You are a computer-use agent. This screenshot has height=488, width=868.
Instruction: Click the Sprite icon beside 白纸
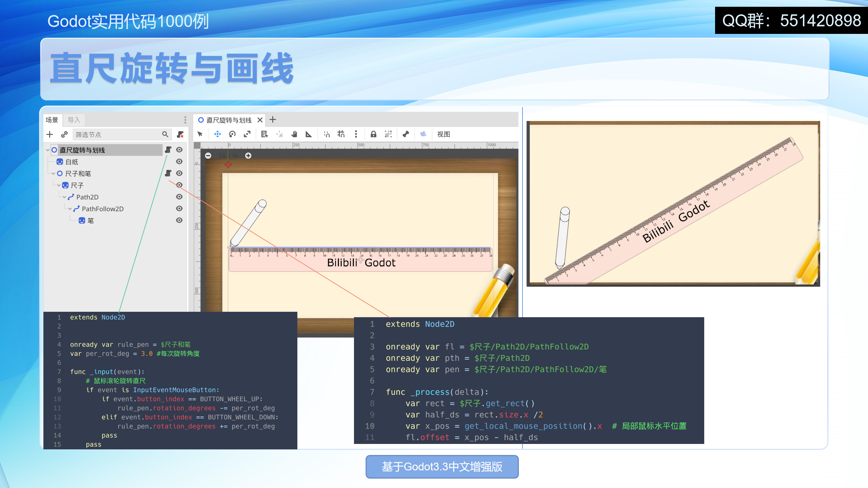pos(60,162)
